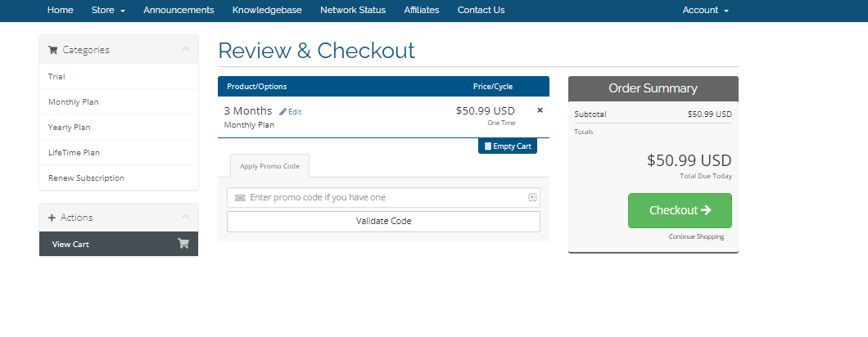Click the pencil Edit icon beside 3 Months

tap(283, 112)
